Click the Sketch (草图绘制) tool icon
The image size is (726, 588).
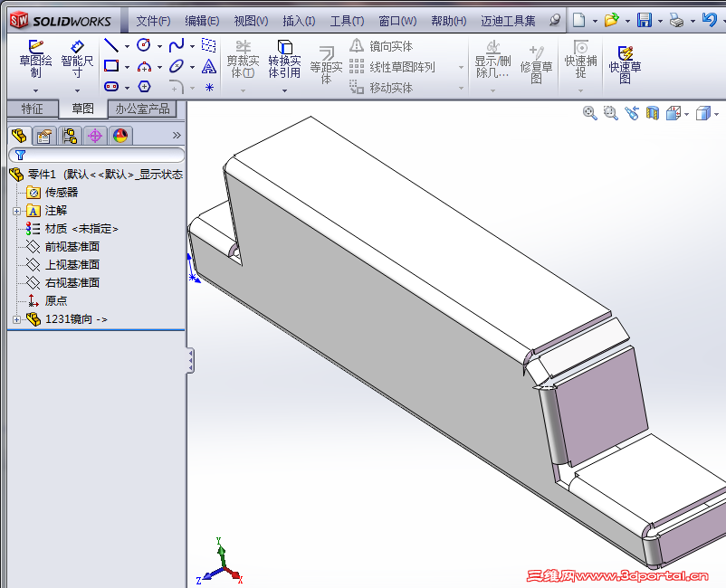(35, 47)
